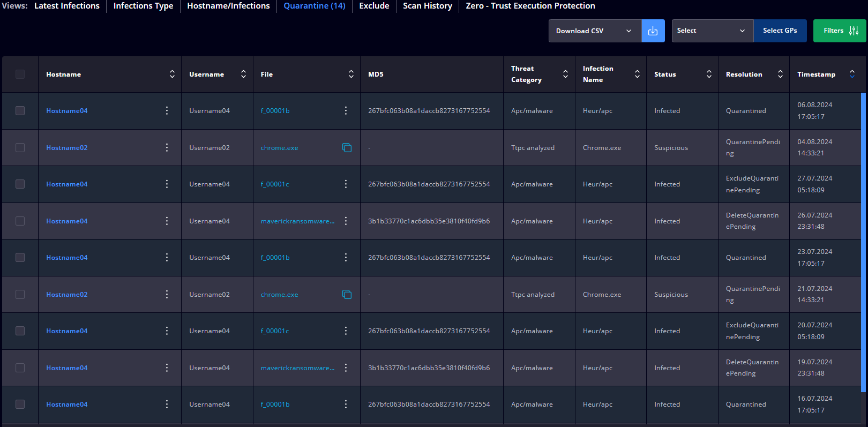Open maverickransomware file link 26.07.2024 row
This screenshot has width=868, height=427.
pos(297,221)
